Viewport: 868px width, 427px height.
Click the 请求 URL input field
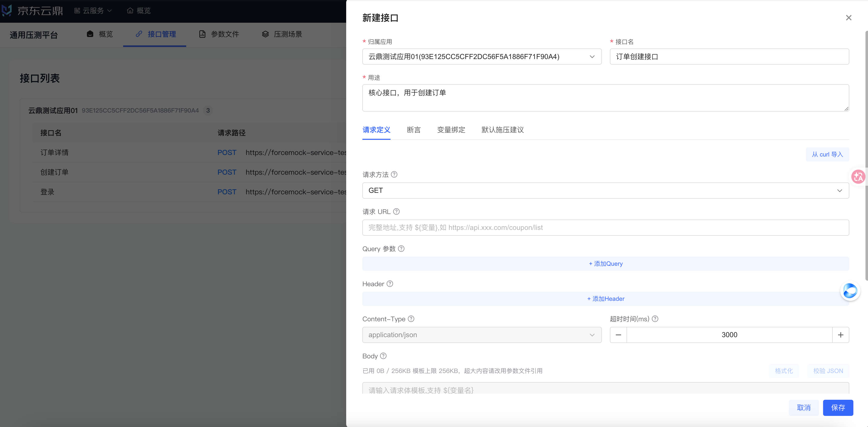[x=605, y=227]
